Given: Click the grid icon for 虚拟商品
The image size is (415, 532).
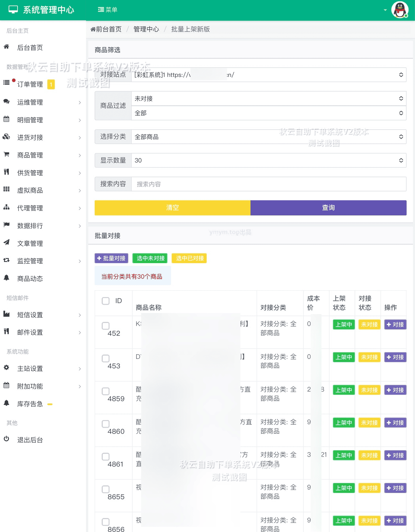Looking at the screenshot, I should tap(6, 189).
